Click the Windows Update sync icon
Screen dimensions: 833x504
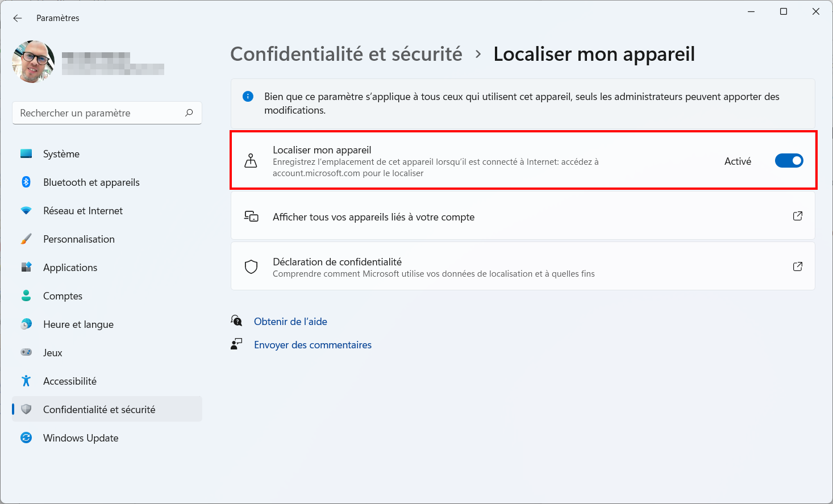[x=26, y=438]
